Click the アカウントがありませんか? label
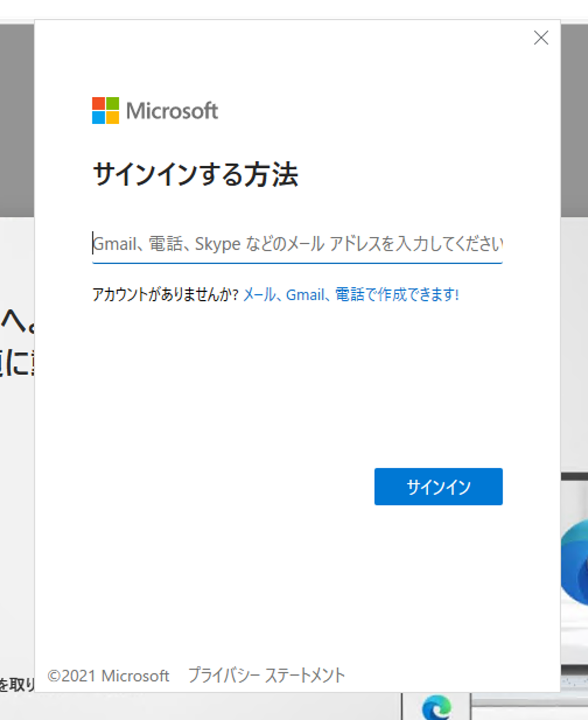 tap(165, 295)
